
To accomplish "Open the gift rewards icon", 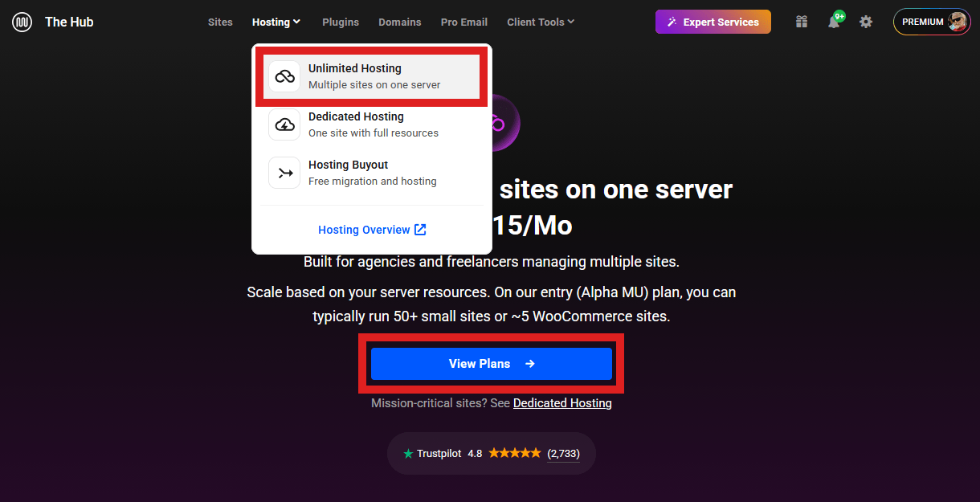I will 802,22.
